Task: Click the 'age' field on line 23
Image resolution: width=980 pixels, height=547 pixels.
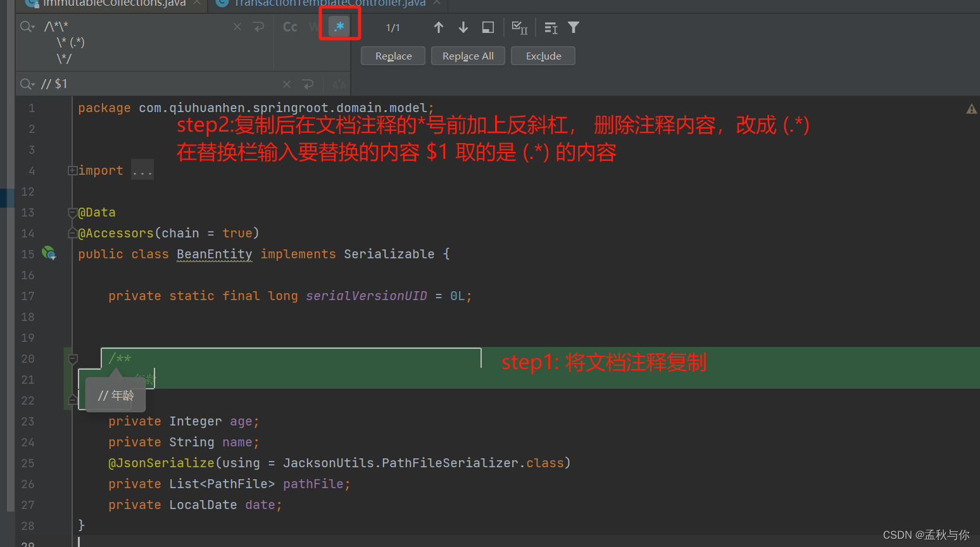Action: 241,421
